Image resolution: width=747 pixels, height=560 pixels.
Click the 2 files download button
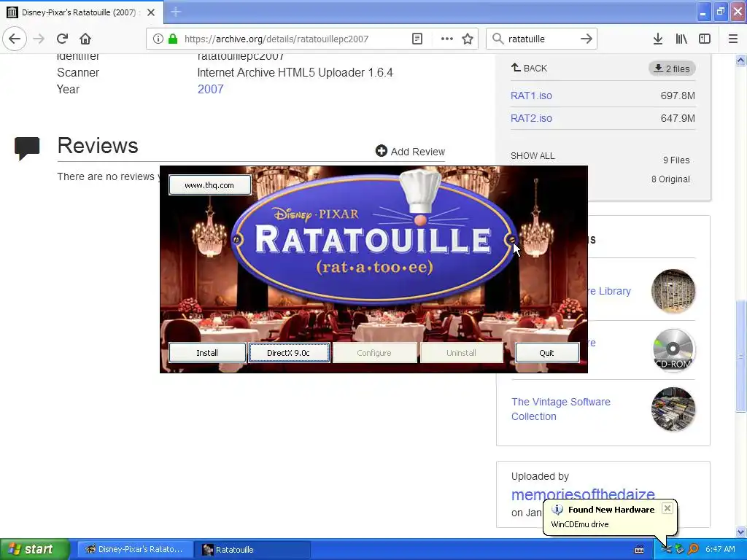coord(672,69)
